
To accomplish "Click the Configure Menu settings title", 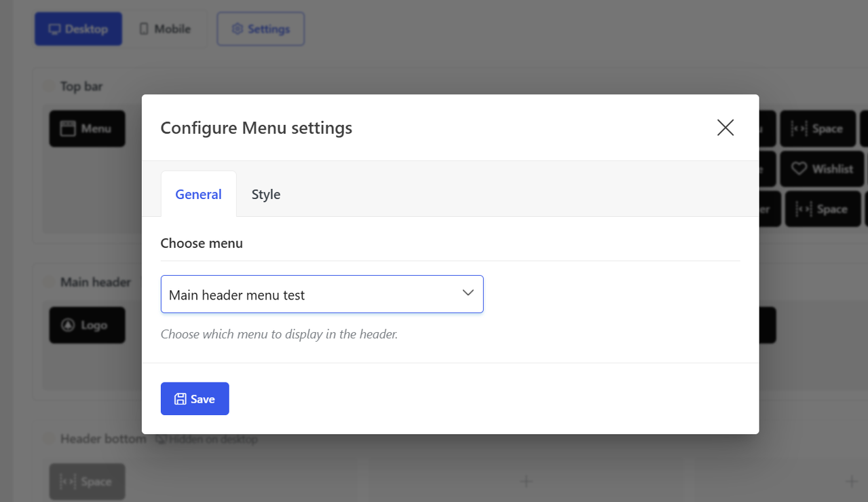I will point(256,128).
